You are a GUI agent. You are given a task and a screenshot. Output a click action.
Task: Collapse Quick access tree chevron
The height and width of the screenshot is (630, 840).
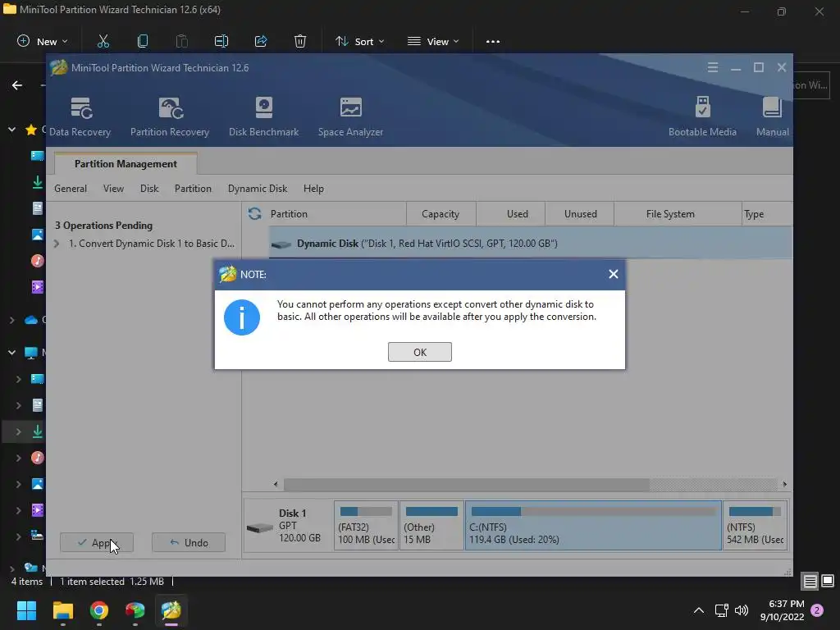tap(11, 129)
